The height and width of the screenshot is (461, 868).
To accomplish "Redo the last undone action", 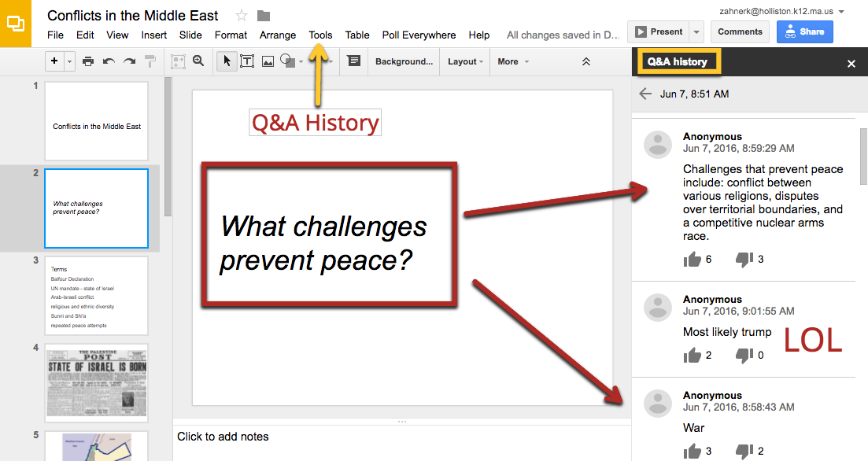I will [x=130, y=61].
